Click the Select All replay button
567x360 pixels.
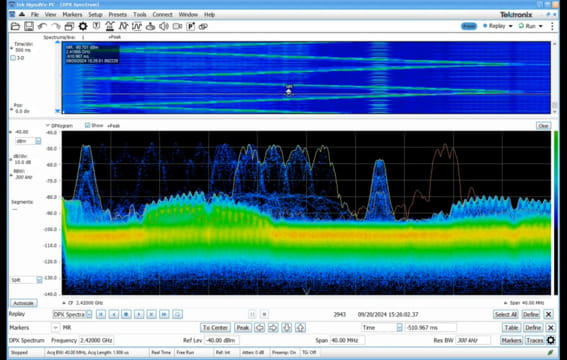click(x=506, y=314)
